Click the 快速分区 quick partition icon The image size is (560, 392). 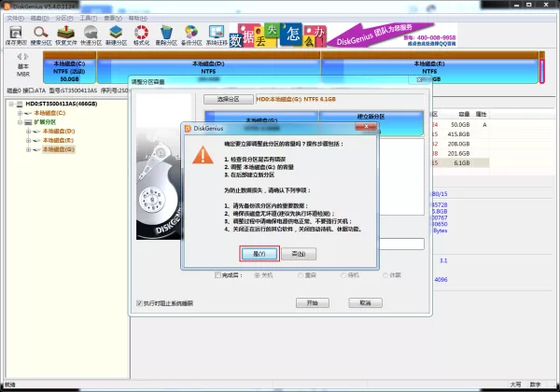click(x=91, y=35)
